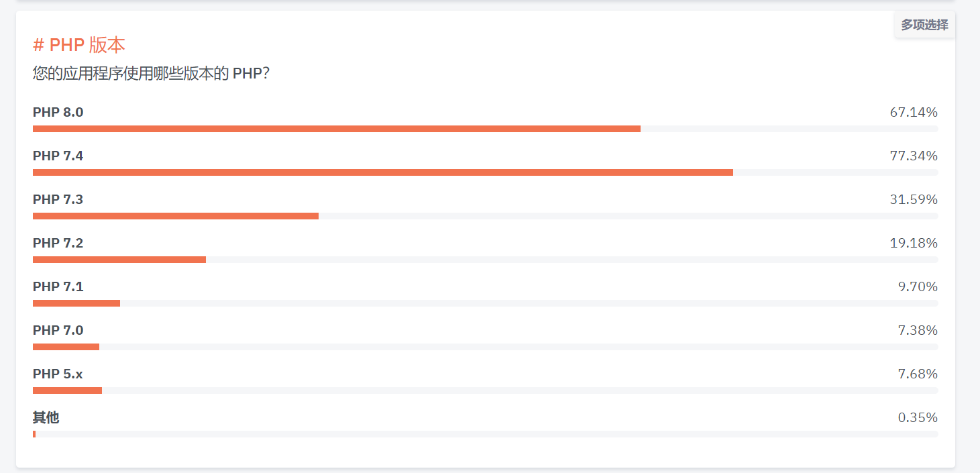Click the PHP 7.2 progress bar
Image resolution: width=980 pixels, height=473 pixels.
coord(485,260)
